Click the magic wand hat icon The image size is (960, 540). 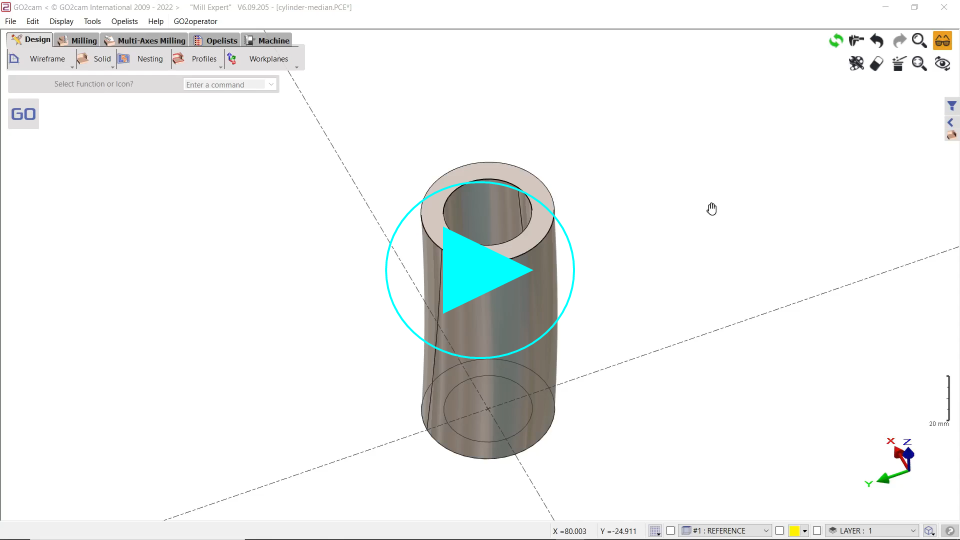click(x=898, y=64)
